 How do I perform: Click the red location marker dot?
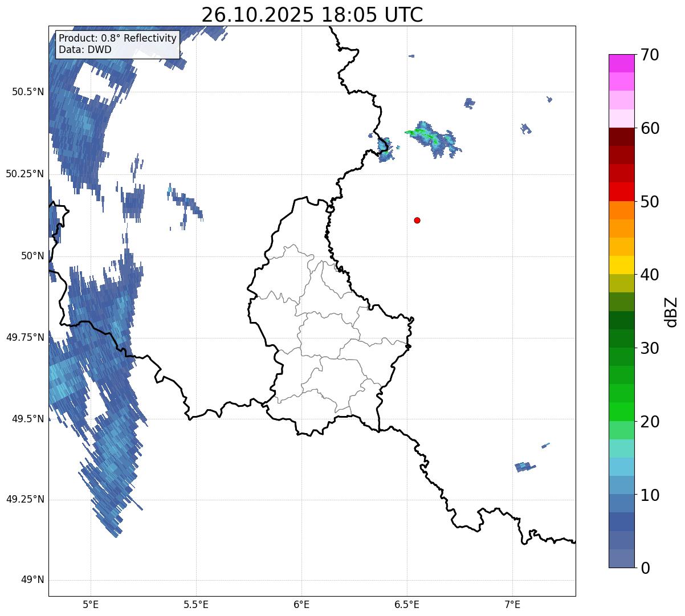pyautogui.click(x=417, y=220)
